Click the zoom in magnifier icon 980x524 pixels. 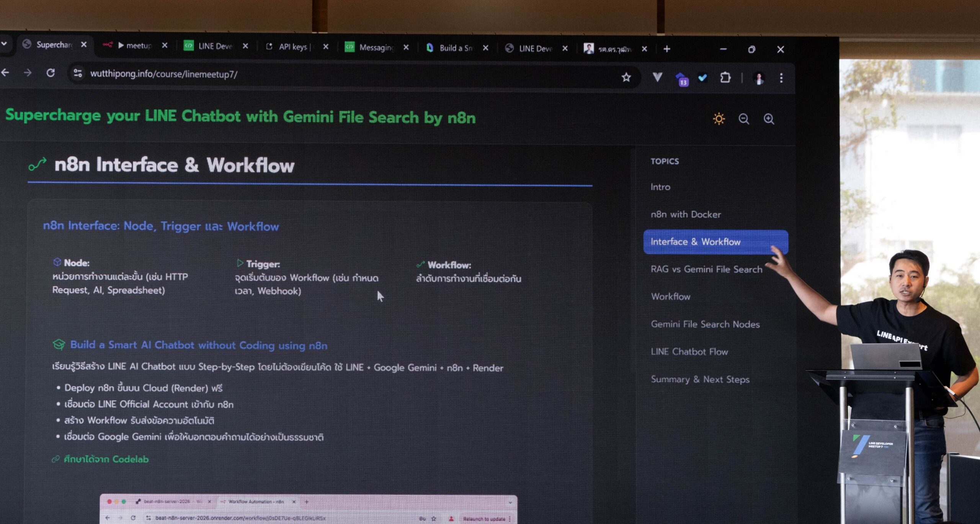point(769,119)
